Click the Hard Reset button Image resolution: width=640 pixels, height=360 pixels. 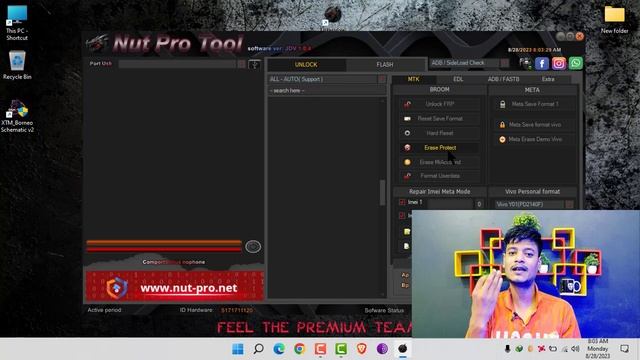click(x=440, y=133)
